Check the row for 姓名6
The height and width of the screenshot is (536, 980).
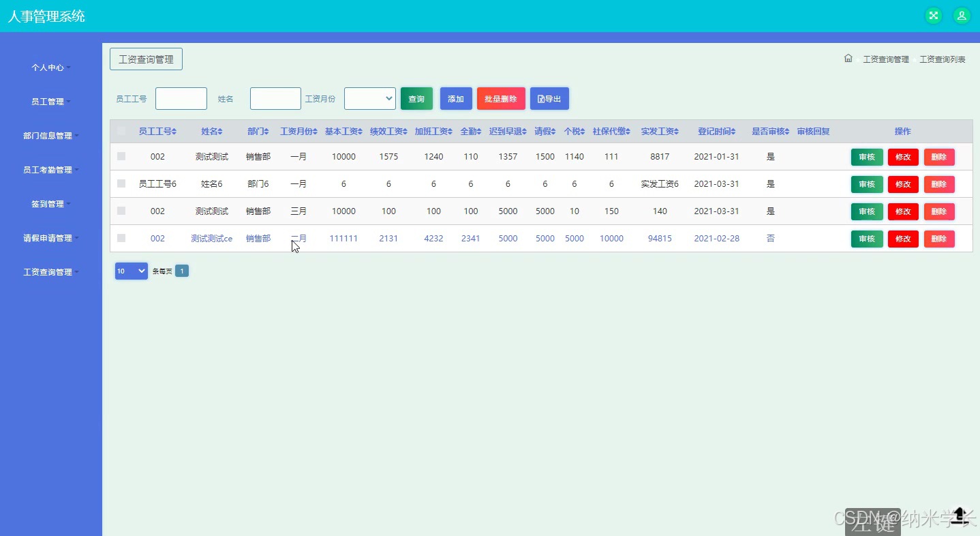[121, 183]
